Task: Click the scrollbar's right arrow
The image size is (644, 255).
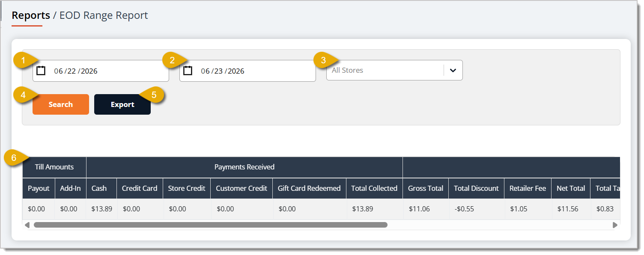Action: 615,225
